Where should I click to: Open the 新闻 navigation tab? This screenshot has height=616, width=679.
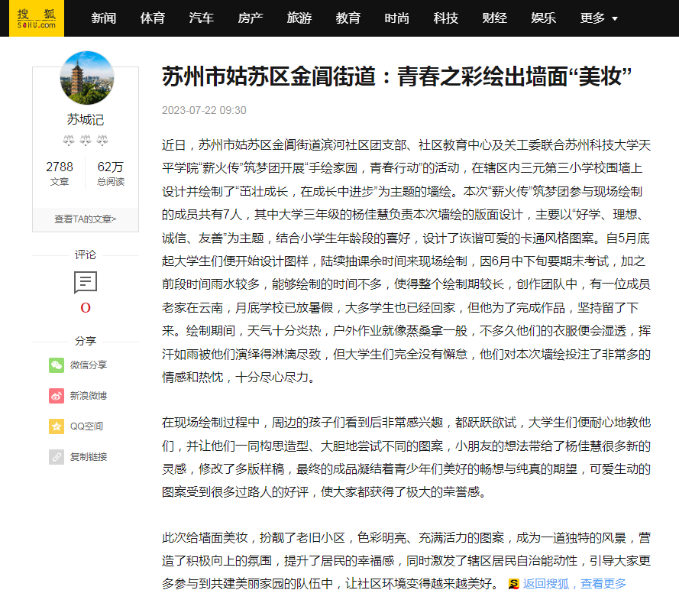pyautogui.click(x=104, y=18)
